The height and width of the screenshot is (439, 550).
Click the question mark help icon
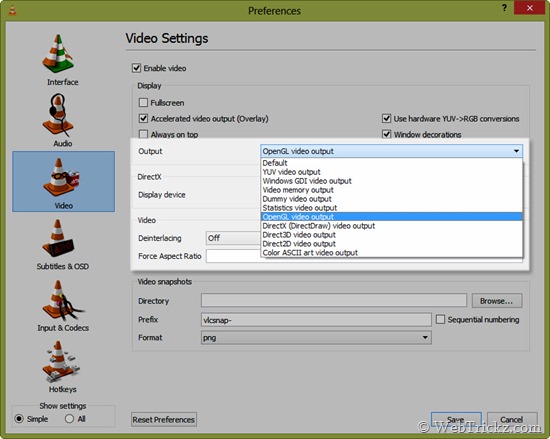coord(504,8)
